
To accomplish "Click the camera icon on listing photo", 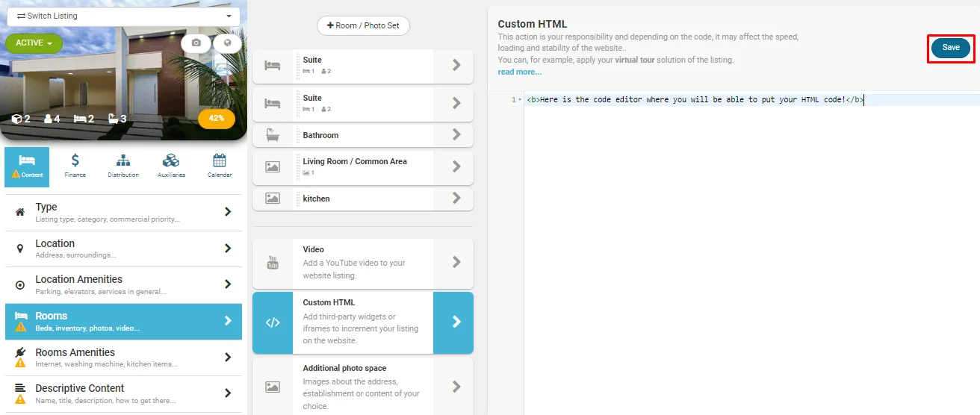I will point(196,43).
